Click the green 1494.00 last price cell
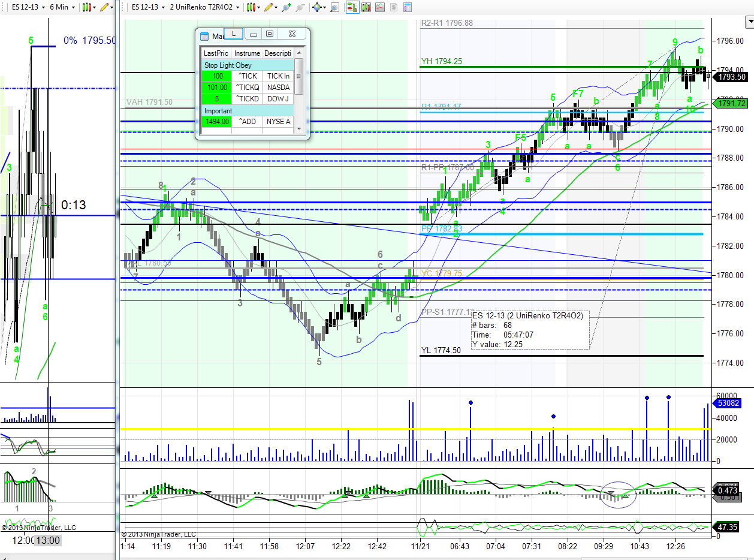754x560 pixels. click(x=216, y=122)
